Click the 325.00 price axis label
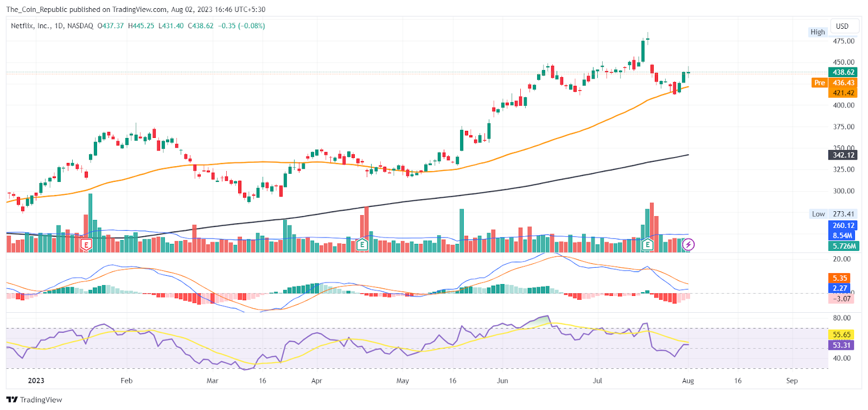 (844, 169)
